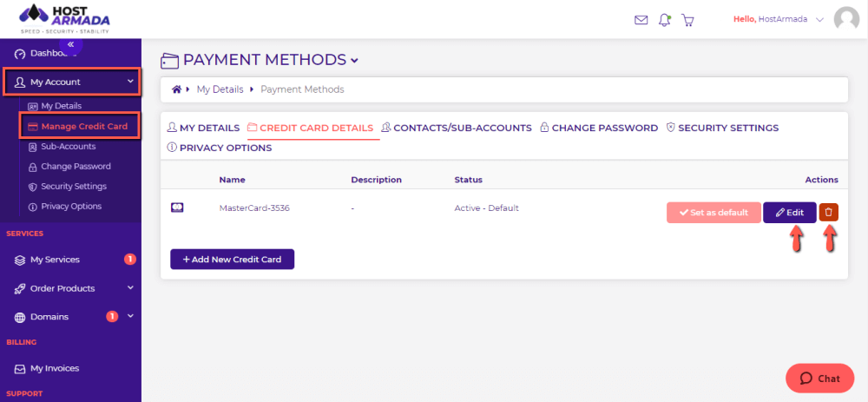Switch to the Security Settings tab
This screenshot has height=402, width=868.
[x=722, y=128]
